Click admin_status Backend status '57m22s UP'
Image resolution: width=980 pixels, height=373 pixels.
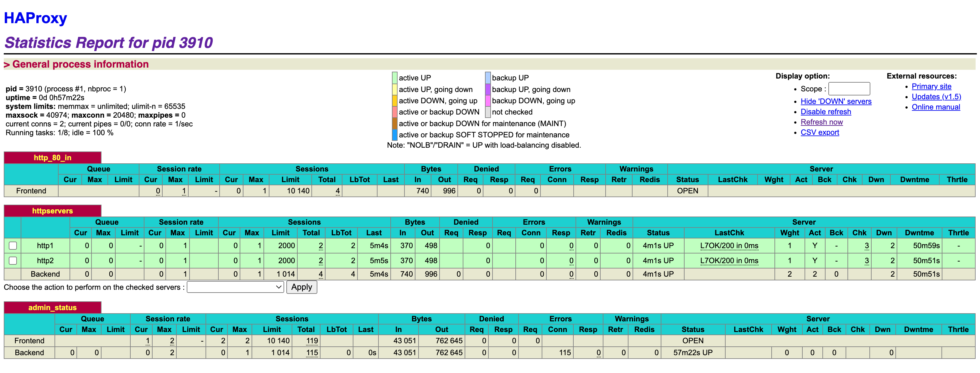pyautogui.click(x=693, y=352)
